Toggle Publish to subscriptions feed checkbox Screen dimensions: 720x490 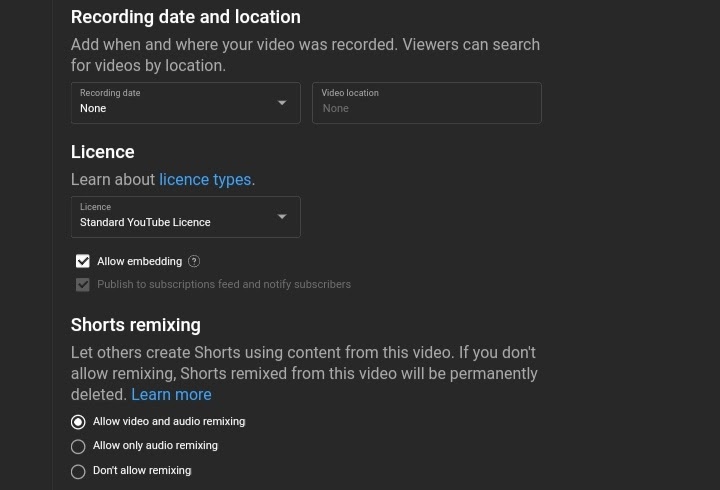[x=83, y=285]
